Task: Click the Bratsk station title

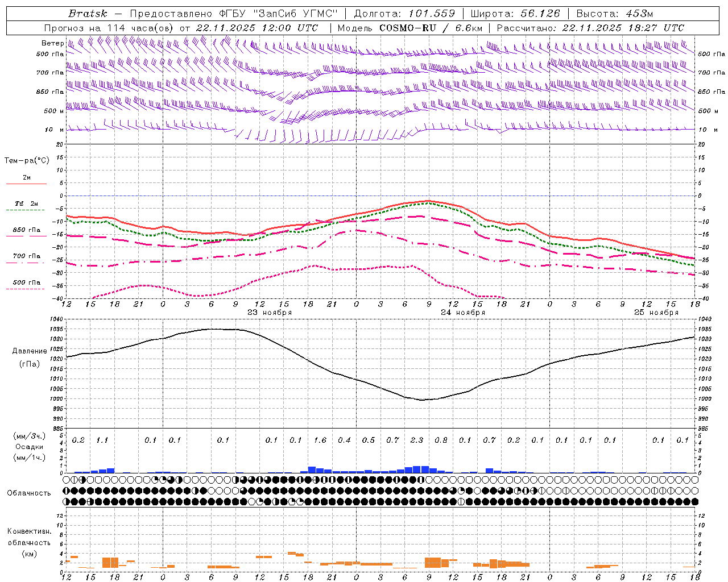Action: point(88,14)
